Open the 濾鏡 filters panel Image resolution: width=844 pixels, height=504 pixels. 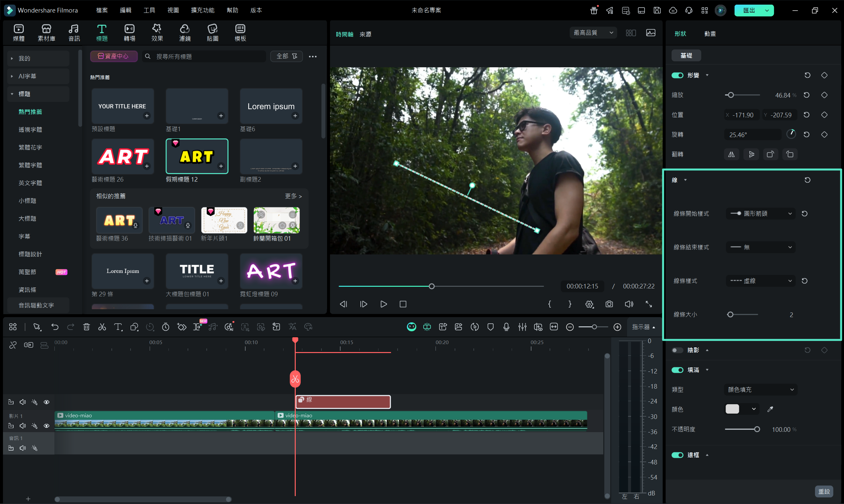pyautogui.click(x=184, y=33)
